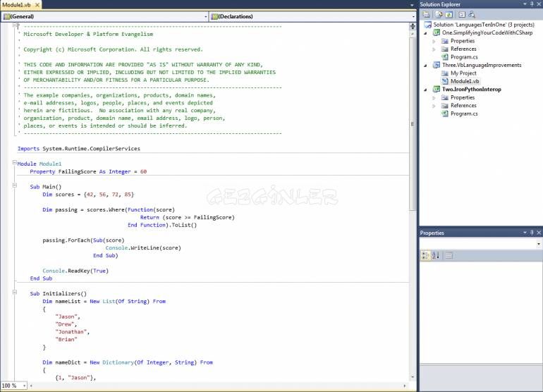
Task: Open Properties from Solution Explorer toolbar
Action: (x=427, y=15)
